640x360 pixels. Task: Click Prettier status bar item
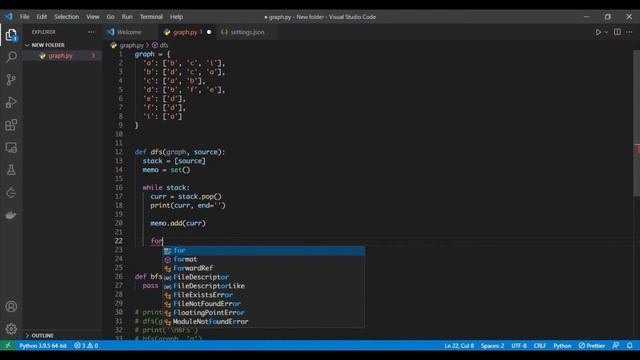[x=591, y=346]
